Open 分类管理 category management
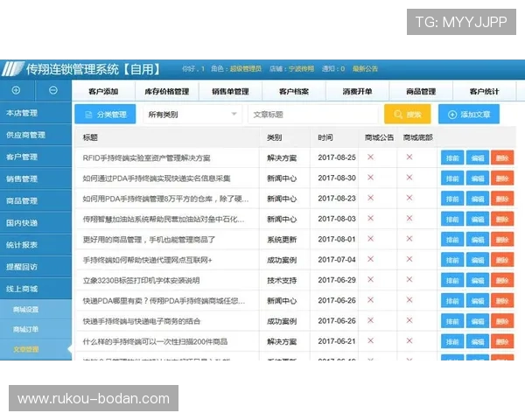The width and height of the screenshot is (525, 420). [x=105, y=115]
